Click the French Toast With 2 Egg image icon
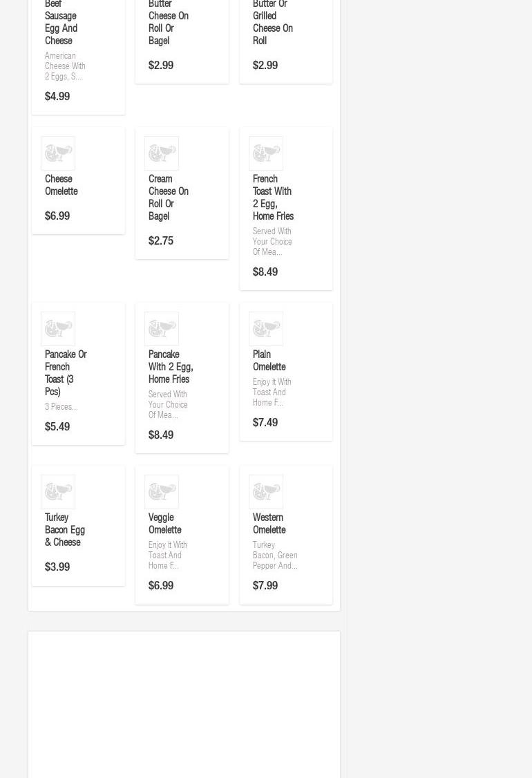The image size is (532, 778). tap(266, 153)
